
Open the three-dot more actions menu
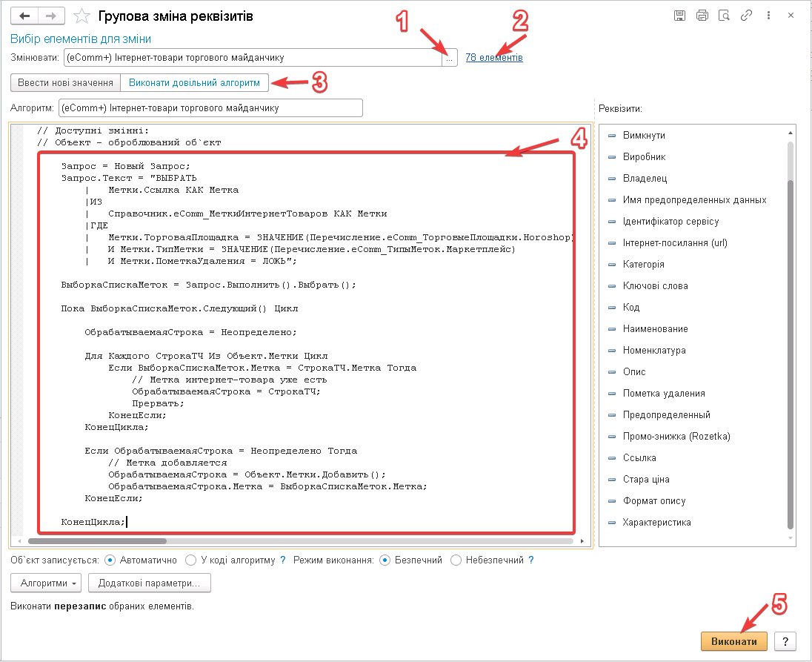coord(770,16)
